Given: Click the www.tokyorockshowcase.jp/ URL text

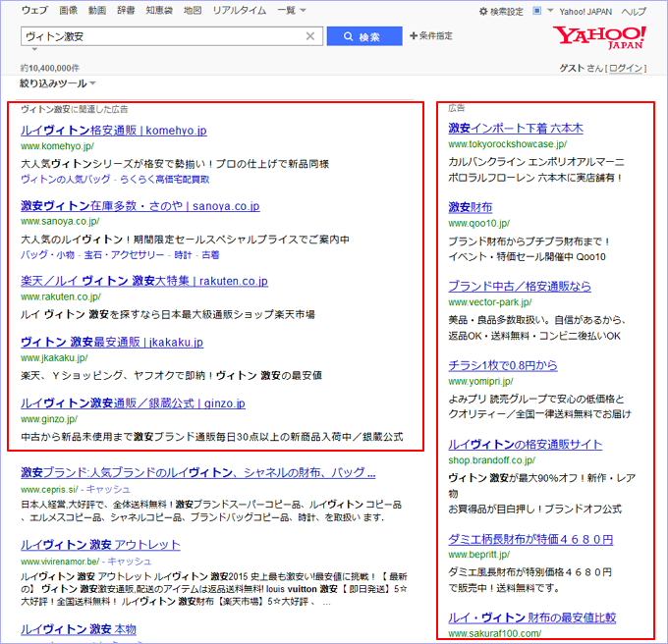Looking at the screenshot, I should (x=508, y=144).
